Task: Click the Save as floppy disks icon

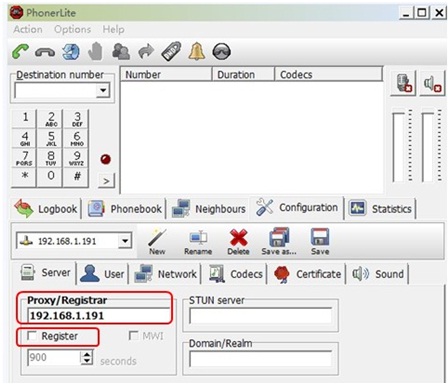Action: (x=279, y=241)
